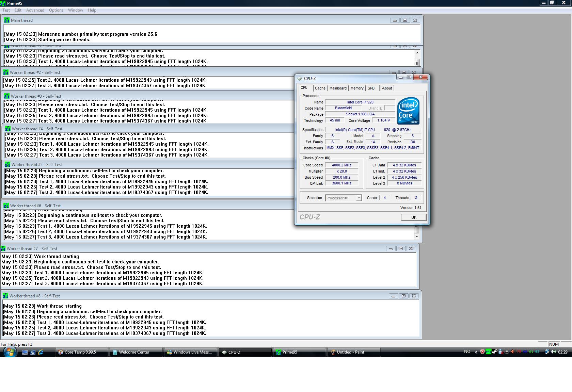Switch to the Memory tab in CPU-Z

(x=357, y=88)
